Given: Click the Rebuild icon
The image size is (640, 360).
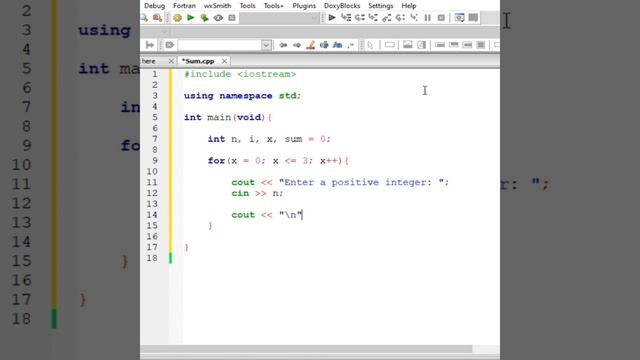Looking at the screenshot, I should click(x=218, y=18).
